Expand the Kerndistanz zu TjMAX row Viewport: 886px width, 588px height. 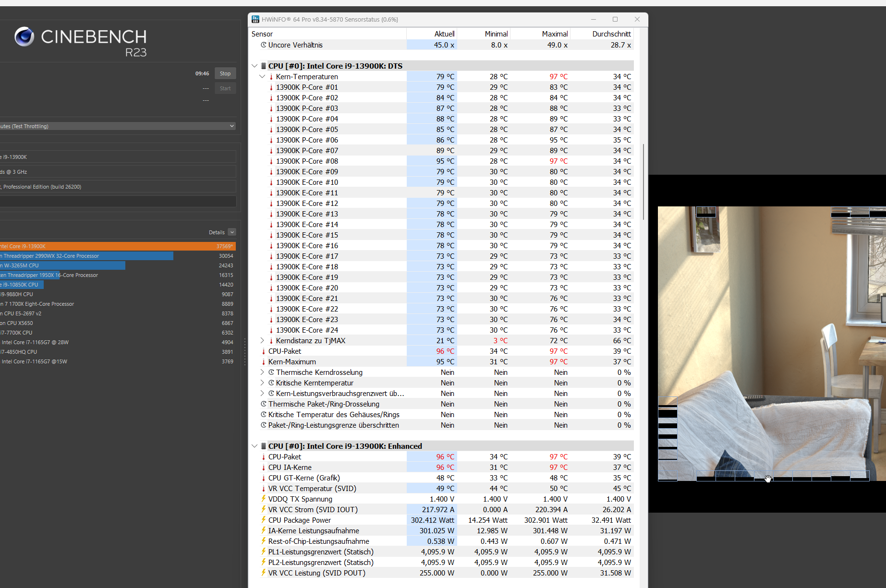262,341
